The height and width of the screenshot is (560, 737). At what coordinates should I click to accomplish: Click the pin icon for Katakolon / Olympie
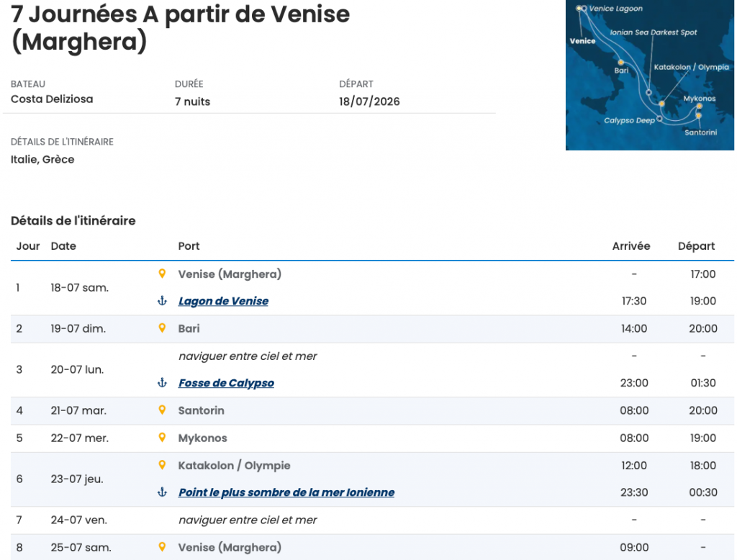pos(162,465)
